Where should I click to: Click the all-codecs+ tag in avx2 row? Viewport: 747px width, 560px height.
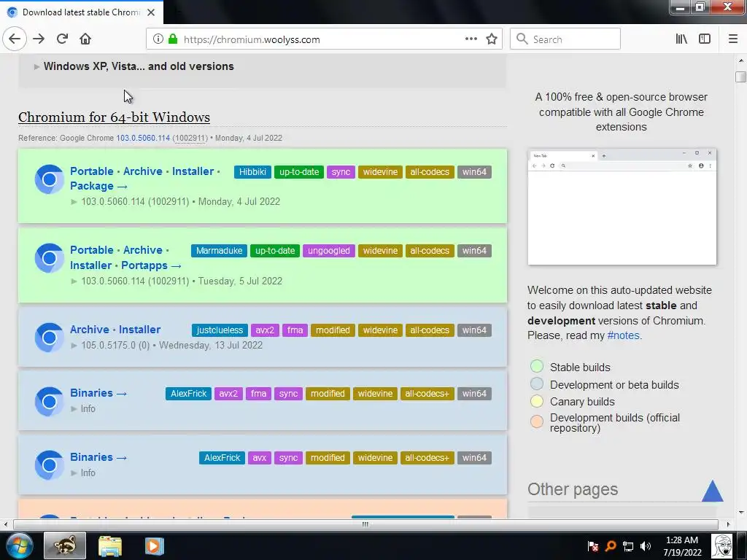coord(427,394)
